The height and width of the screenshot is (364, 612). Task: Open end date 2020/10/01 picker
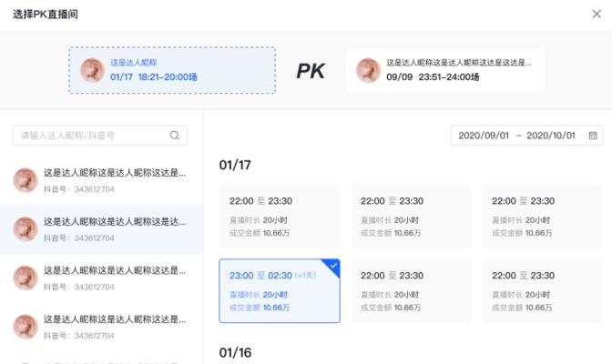[x=551, y=136]
